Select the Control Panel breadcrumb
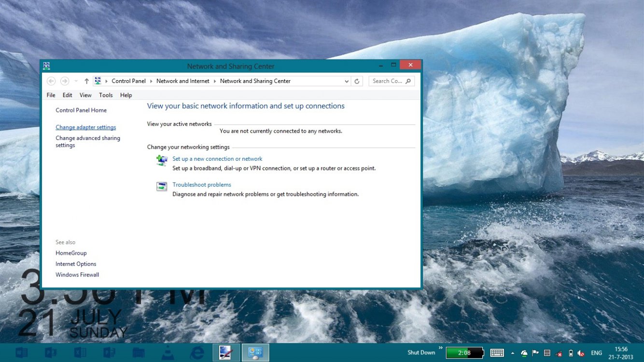Viewport: 644px width, 362px height. (x=129, y=81)
